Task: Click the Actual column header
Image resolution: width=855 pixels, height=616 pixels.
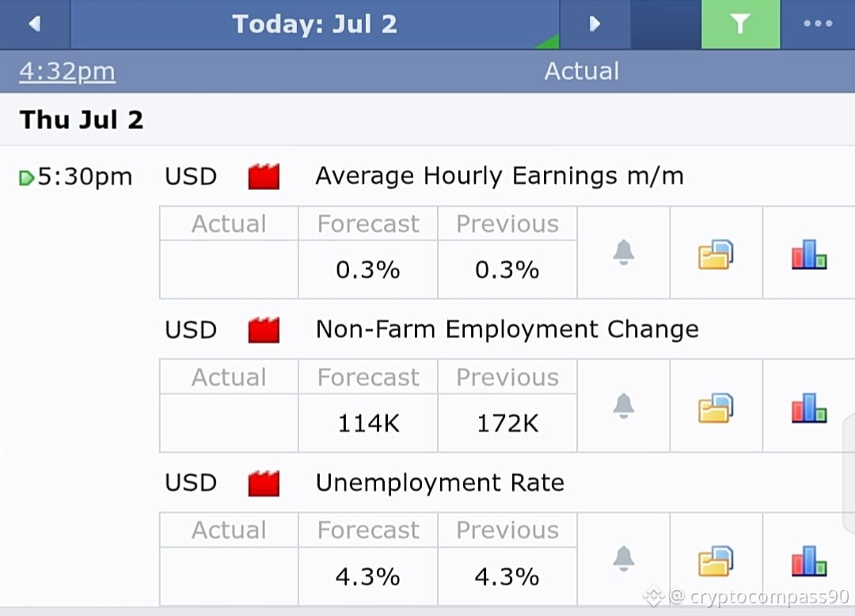Action: [x=582, y=71]
